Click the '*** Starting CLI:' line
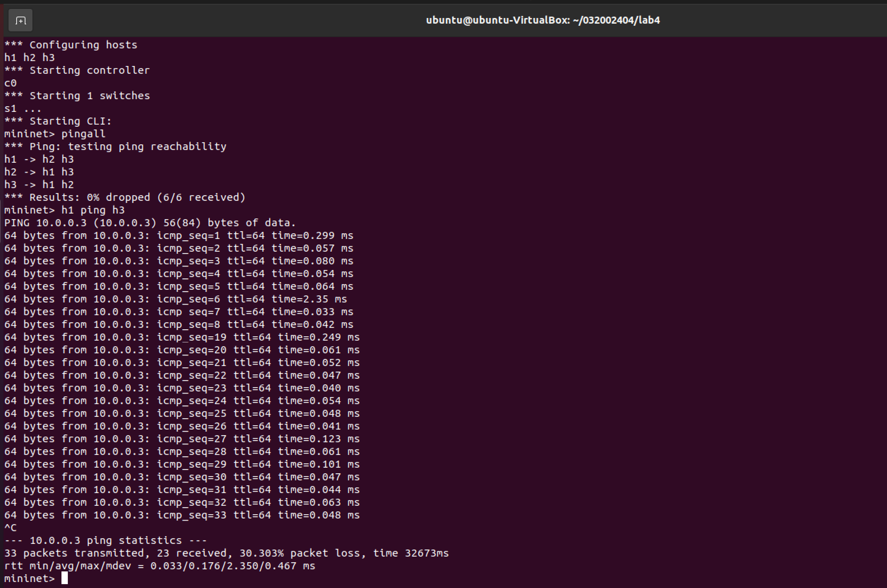Screen dimensions: 887x588 point(58,121)
